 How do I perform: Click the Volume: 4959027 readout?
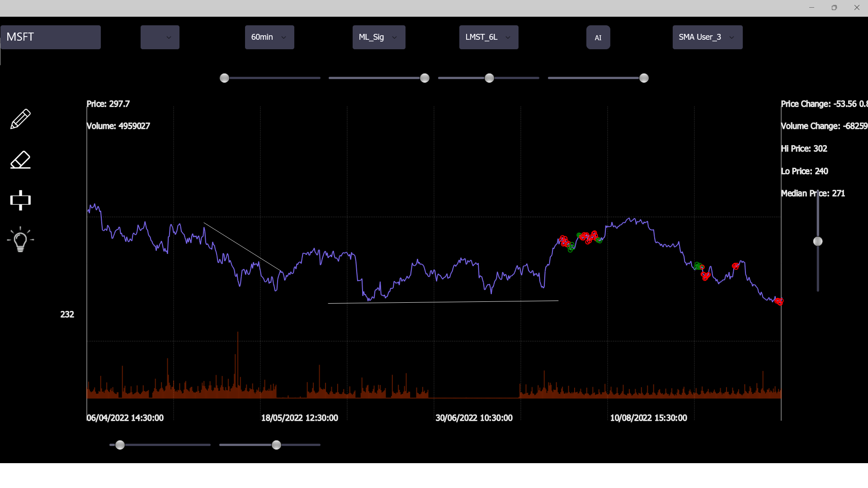(118, 126)
